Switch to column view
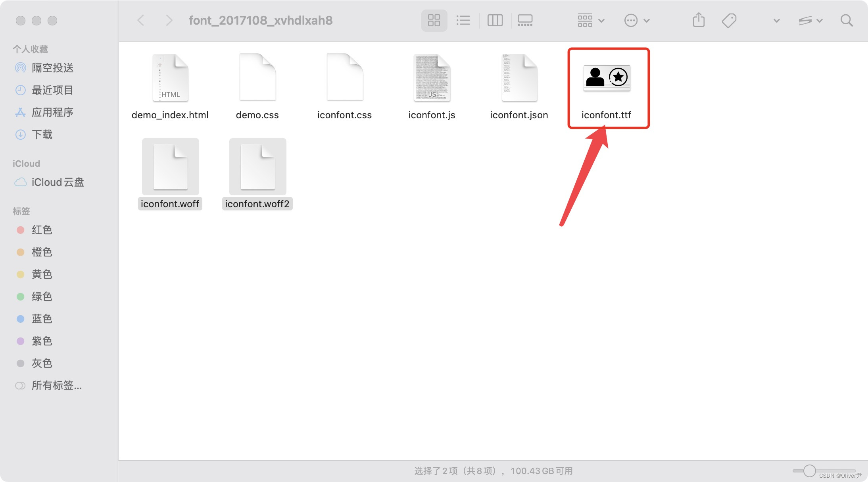This screenshot has width=868, height=482. (495, 20)
